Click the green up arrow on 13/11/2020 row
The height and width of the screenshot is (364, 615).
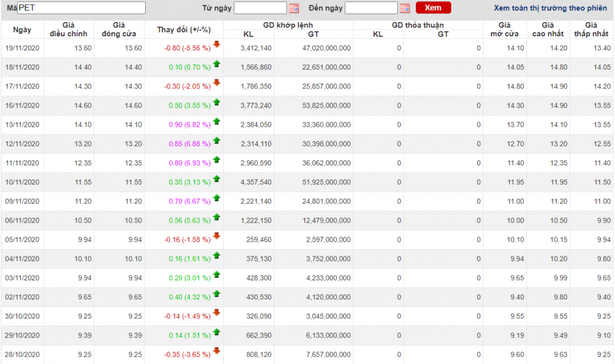[216, 121]
